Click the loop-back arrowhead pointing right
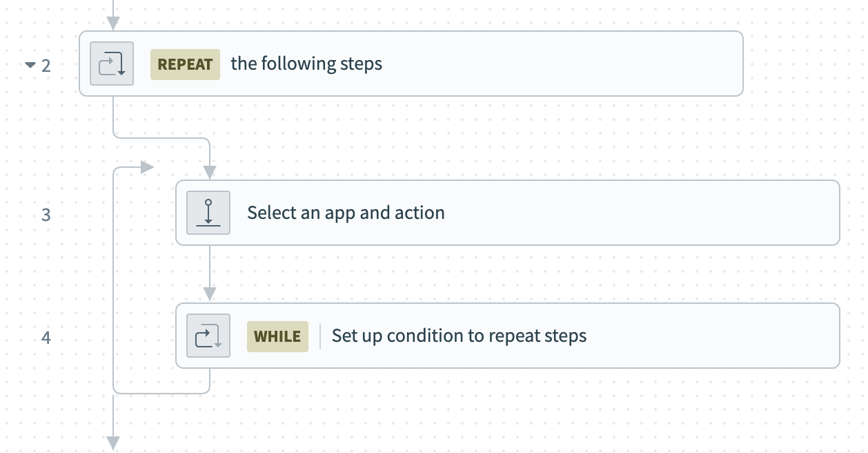Screen dimensions: 868x453 click(146, 167)
